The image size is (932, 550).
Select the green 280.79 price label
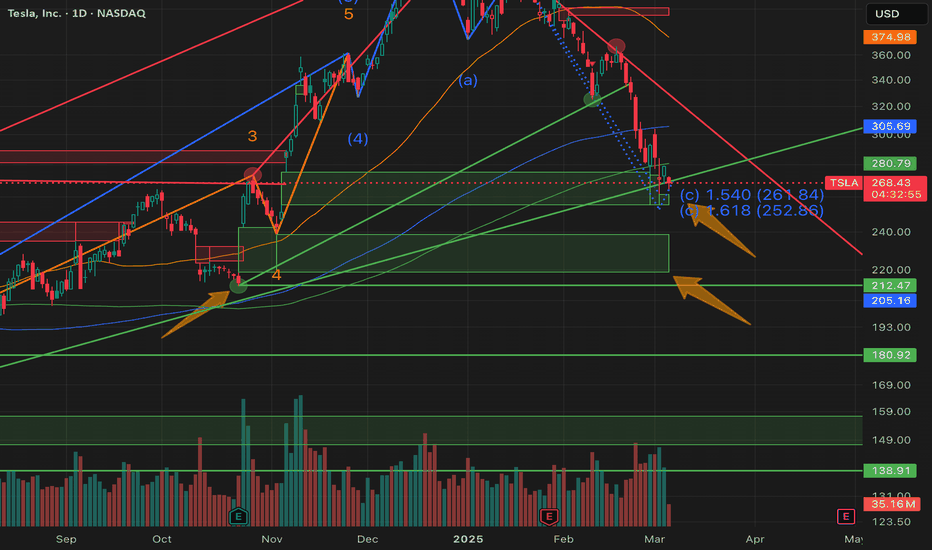coord(890,163)
